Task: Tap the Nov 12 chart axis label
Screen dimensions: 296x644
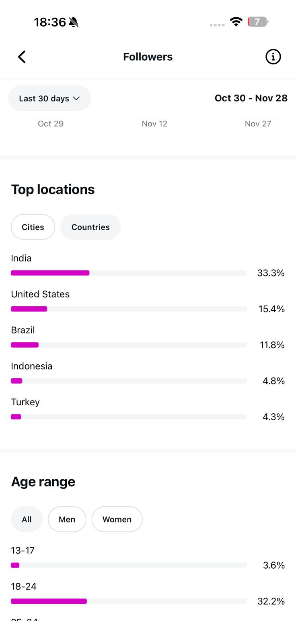Action: pyautogui.click(x=154, y=124)
